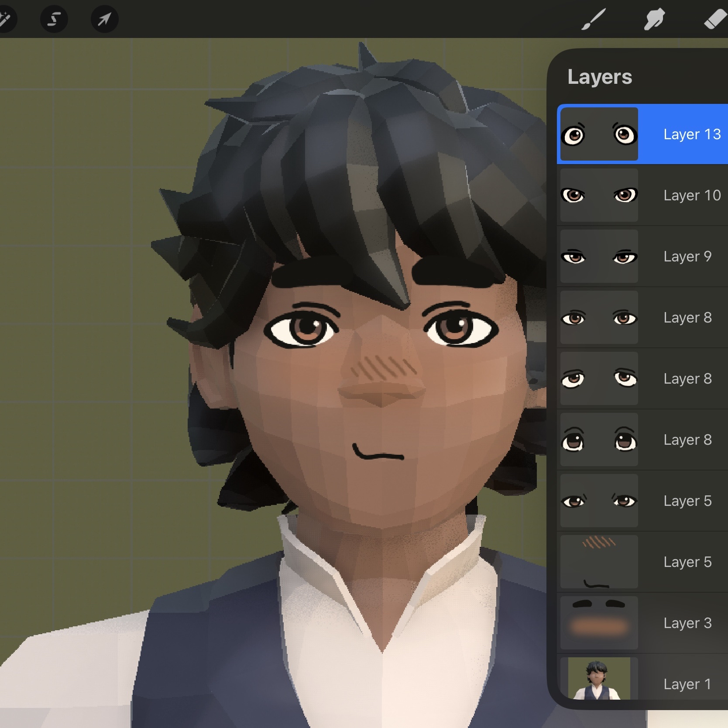Tap the Layer 1 character photo thumbnail
The width and height of the screenshot is (728, 728).
pyautogui.click(x=599, y=679)
